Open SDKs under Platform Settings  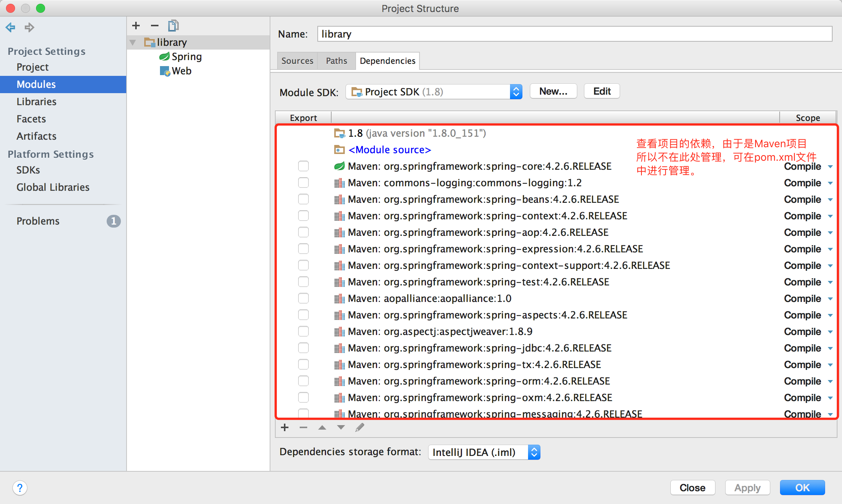[28, 170]
